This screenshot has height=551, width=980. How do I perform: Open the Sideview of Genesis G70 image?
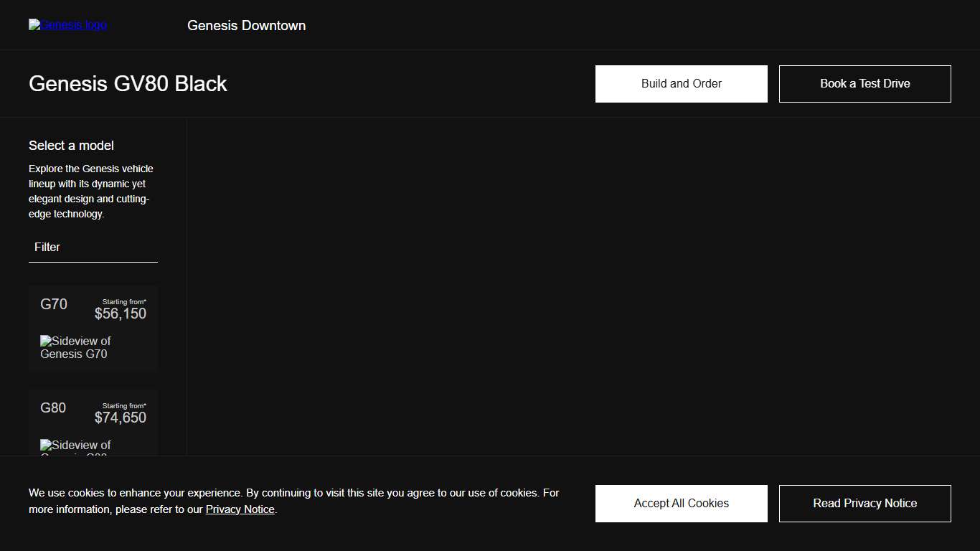tap(75, 347)
